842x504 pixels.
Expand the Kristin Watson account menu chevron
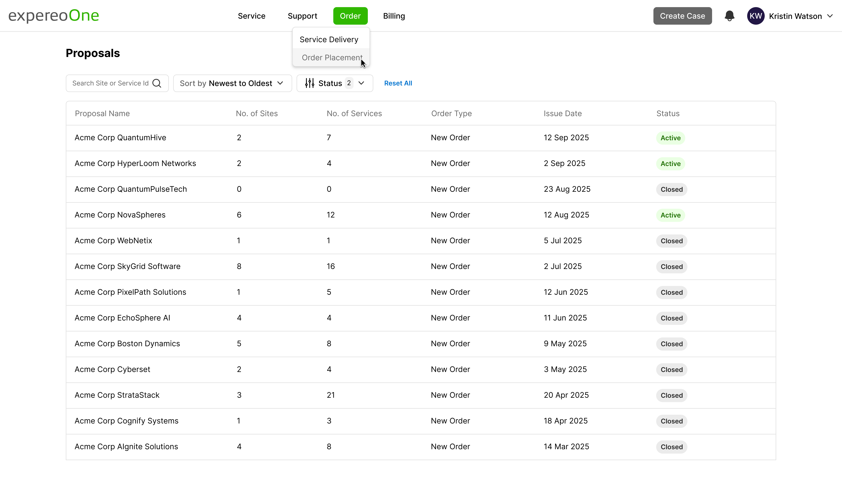830,16
